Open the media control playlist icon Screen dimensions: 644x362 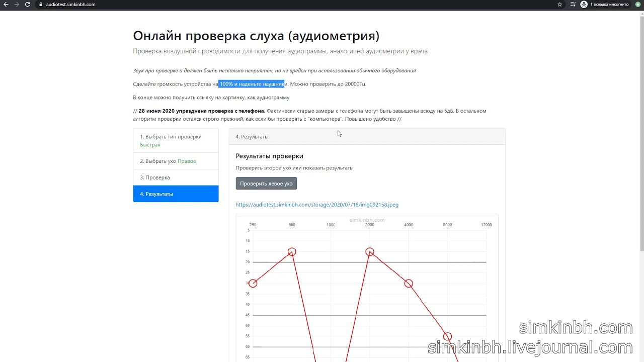573,5
